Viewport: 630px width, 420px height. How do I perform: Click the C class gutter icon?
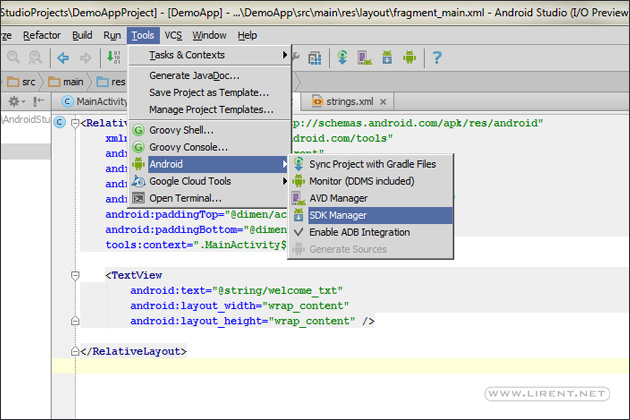pos(59,122)
